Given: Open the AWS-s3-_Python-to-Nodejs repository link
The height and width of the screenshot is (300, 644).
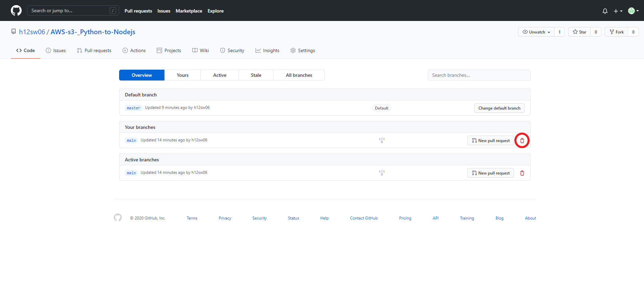Looking at the screenshot, I should click(x=93, y=32).
